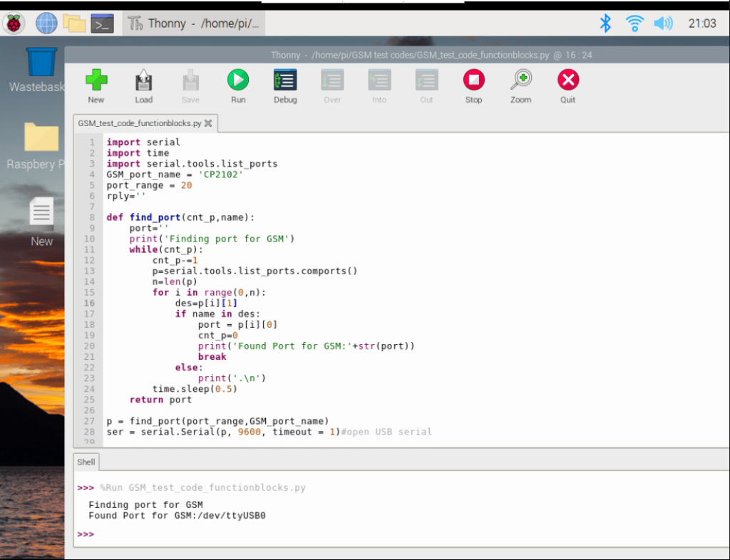730x560 pixels.
Task: Click the 'time.sleep(0.5)' line
Action: (x=195, y=388)
